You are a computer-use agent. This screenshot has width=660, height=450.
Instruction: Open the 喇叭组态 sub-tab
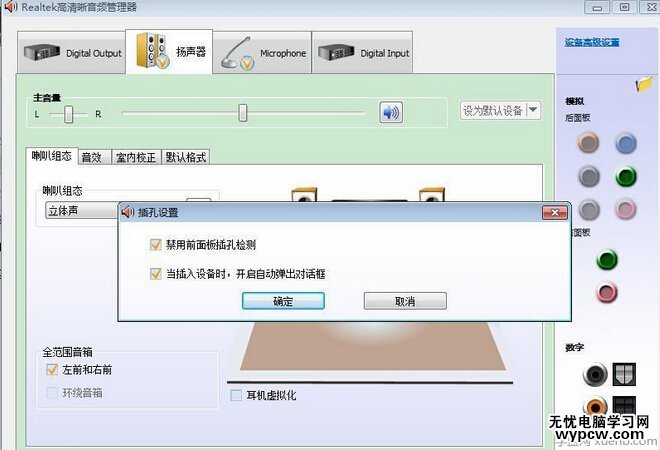(x=52, y=156)
